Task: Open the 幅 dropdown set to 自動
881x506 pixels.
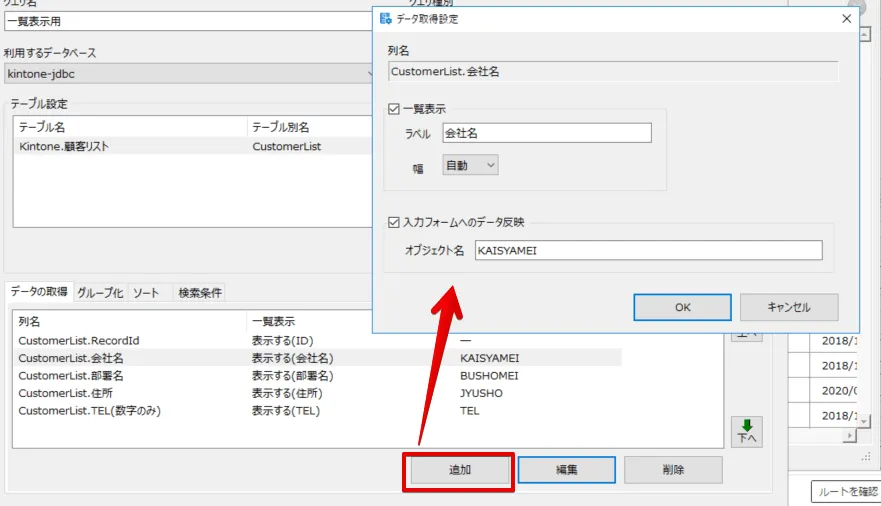Action: coord(470,165)
